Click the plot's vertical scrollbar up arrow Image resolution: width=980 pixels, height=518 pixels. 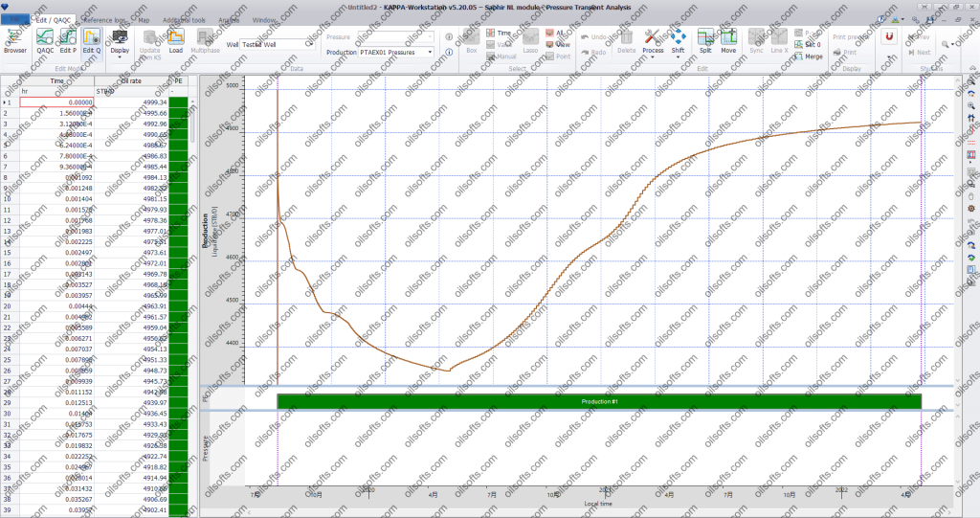[959, 81]
